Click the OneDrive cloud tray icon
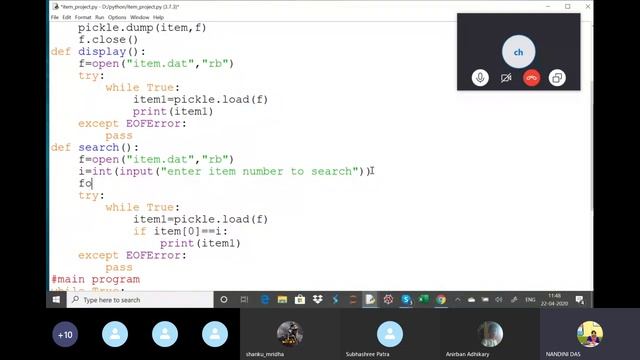The image size is (640, 360). (x=471, y=300)
